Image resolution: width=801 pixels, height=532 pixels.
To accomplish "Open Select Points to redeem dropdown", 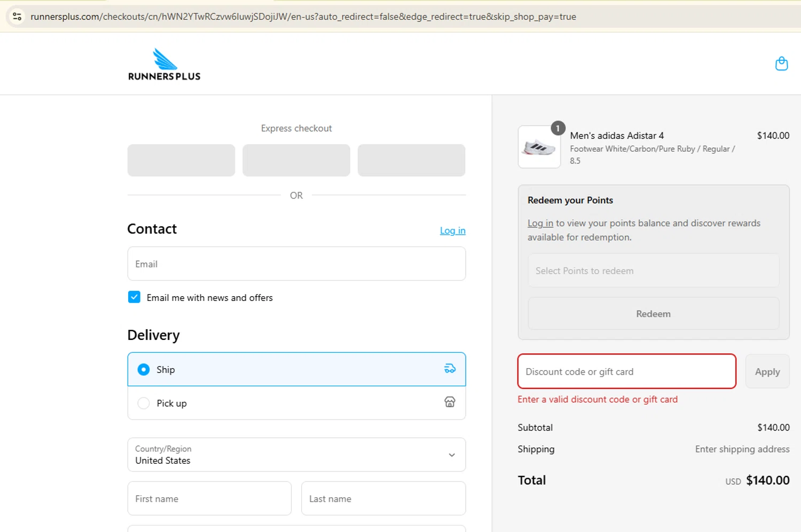I will point(653,271).
